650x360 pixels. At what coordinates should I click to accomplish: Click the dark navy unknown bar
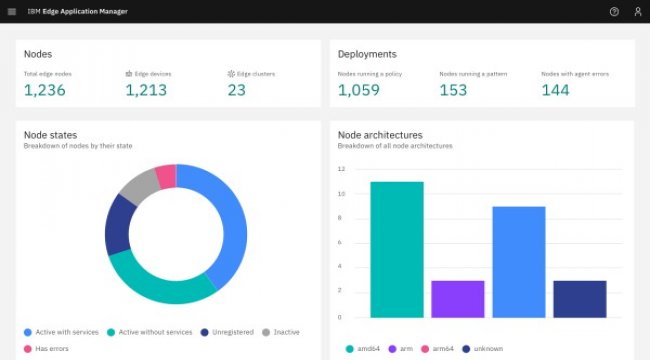click(x=580, y=299)
